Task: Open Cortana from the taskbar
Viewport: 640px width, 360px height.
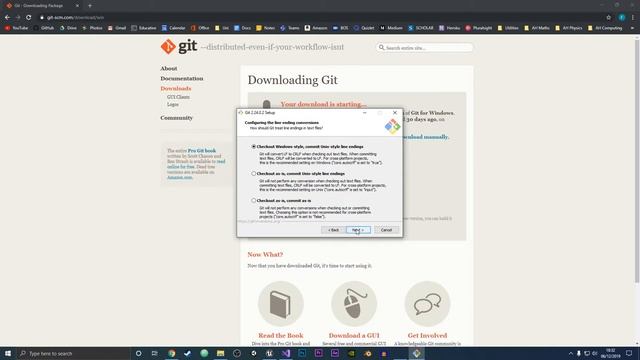Action: [x=138, y=353]
